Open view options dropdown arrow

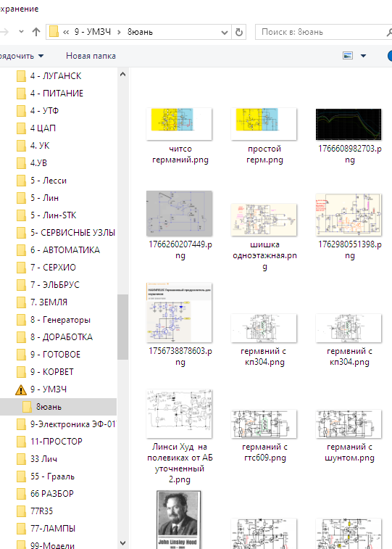(363, 56)
